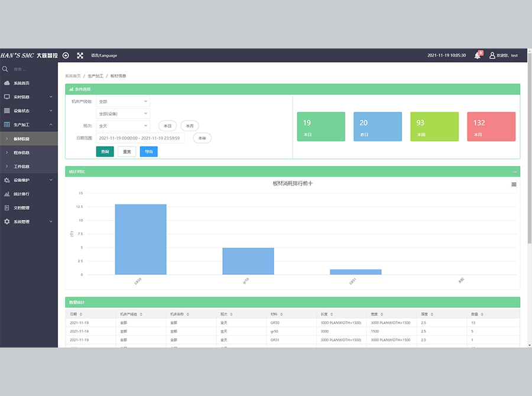The image size is (532, 396).
Task: Select 程序信息 in the sidebar
Action: click(x=22, y=152)
